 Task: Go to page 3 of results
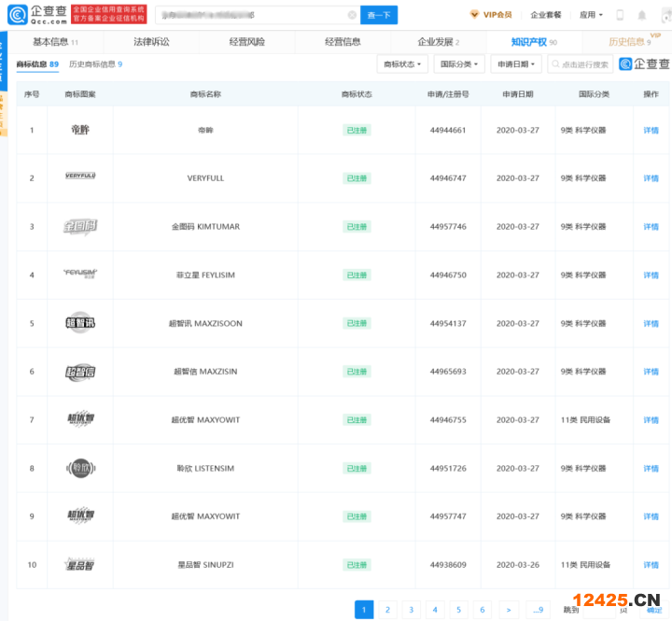pos(411,610)
